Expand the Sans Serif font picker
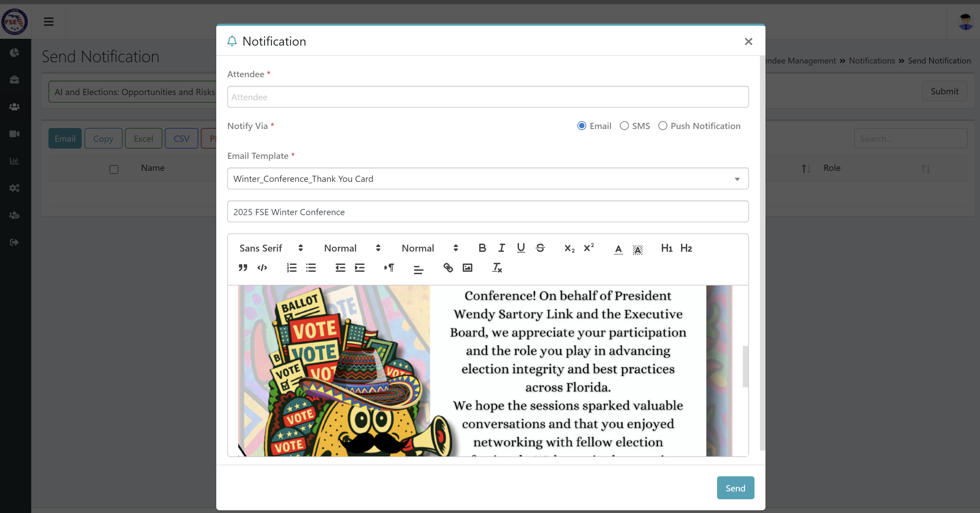The width and height of the screenshot is (980, 513). pyautogui.click(x=271, y=248)
